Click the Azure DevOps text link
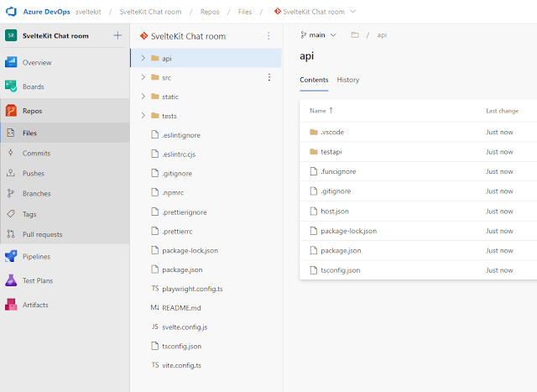Image resolution: width=537 pixels, height=392 pixels. pyautogui.click(x=47, y=12)
